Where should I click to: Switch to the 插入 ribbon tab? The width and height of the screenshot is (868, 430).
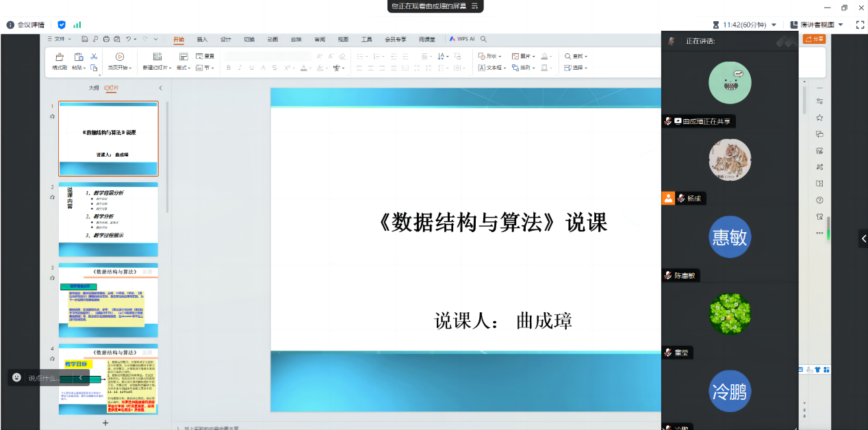pyautogui.click(x=202, y=40)
